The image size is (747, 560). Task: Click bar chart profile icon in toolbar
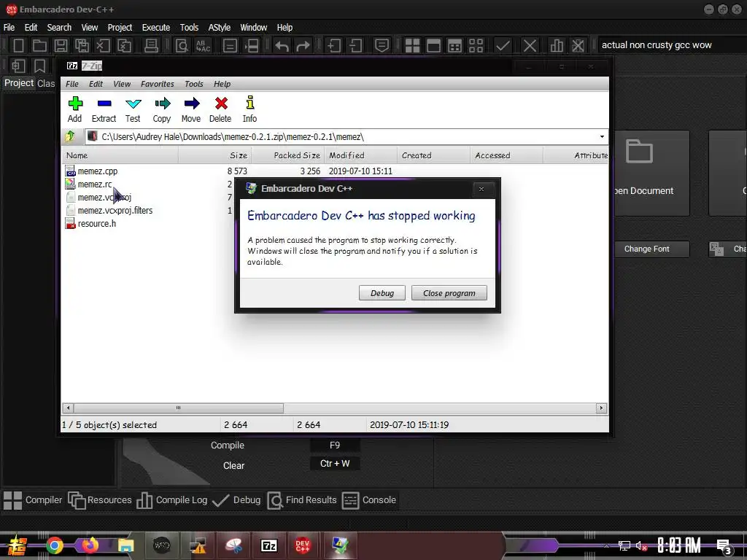click(x=557, y=46)
